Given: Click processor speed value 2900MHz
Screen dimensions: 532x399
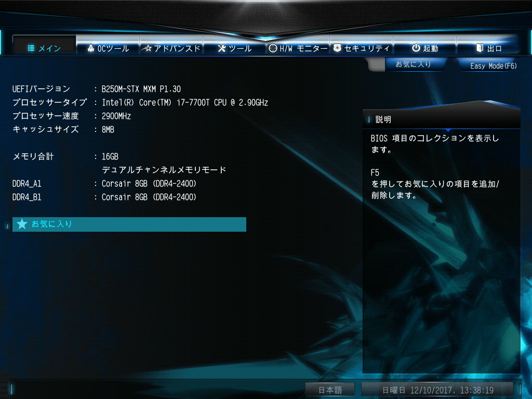Looking at the screenshot, I should [x=116, y=116].
